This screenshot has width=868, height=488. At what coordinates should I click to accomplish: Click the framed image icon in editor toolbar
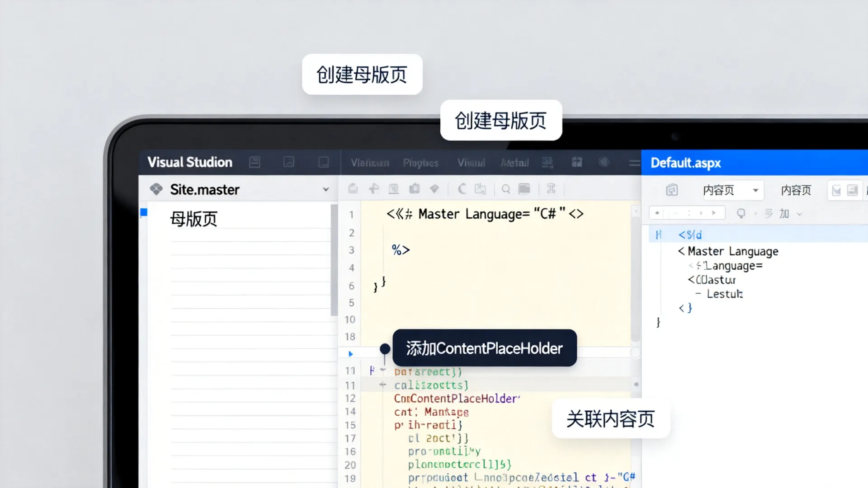click(394, 188)
